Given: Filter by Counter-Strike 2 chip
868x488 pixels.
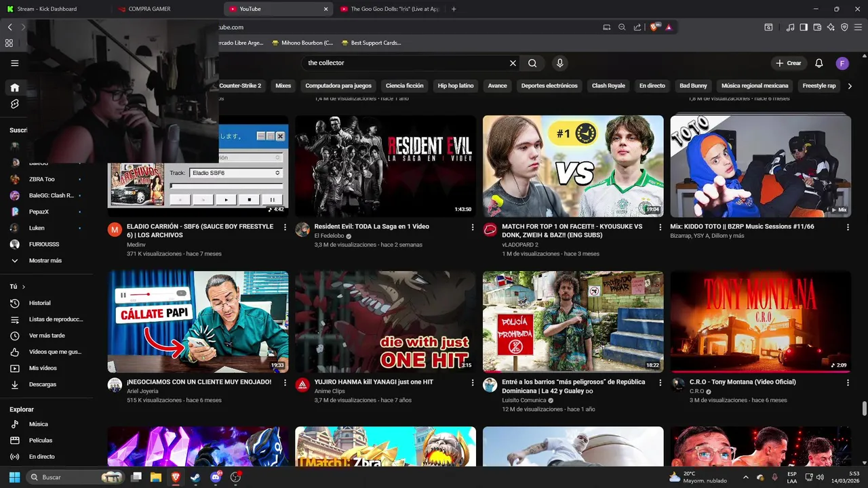Looking at the screenshot, I should (240, 86).
